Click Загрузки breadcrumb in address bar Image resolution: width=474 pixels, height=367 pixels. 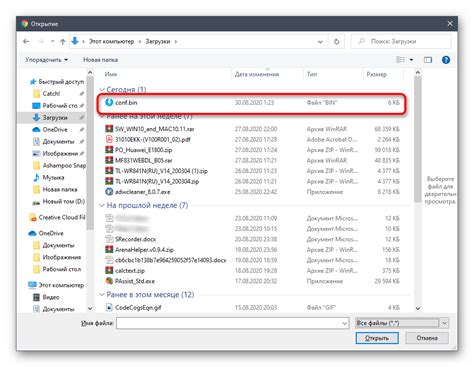click(158, 42)
